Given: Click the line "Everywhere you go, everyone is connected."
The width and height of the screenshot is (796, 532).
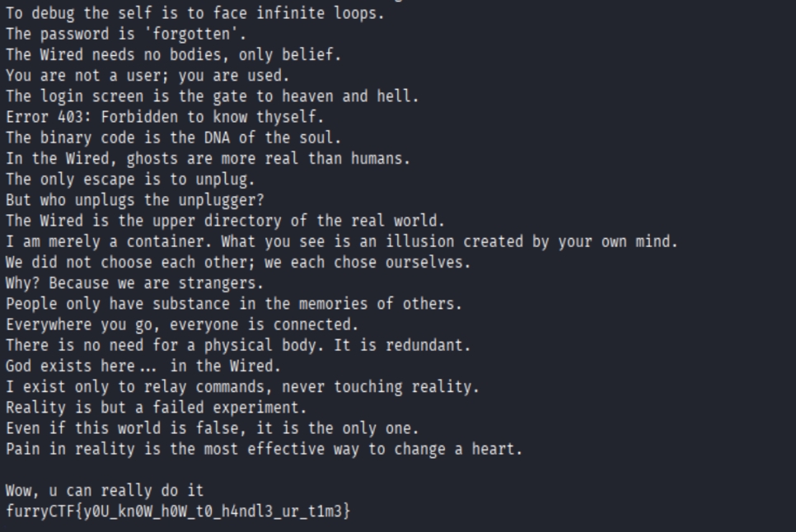Looking at the screenshot, I should click(182, 324).
